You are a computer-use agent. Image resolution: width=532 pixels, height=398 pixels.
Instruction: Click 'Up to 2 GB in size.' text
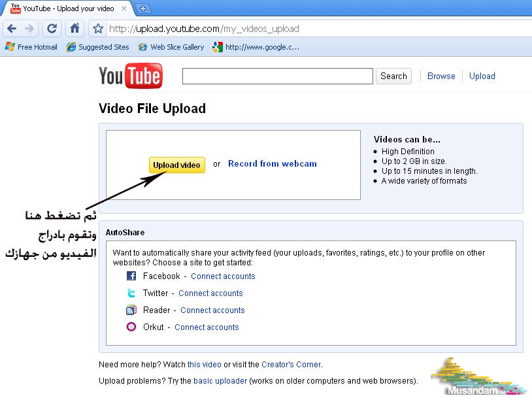(414, 161)
